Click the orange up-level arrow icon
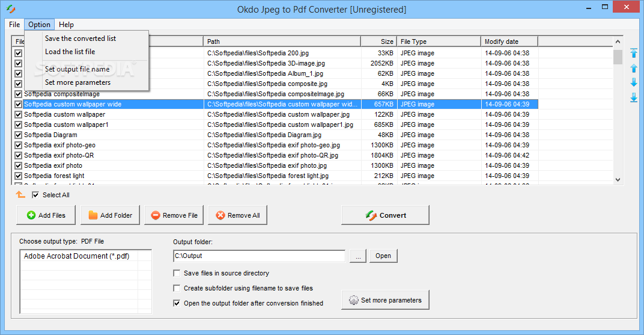Image resolution: width=644 pixels, height=335 pixels. (x=20, y=194)
